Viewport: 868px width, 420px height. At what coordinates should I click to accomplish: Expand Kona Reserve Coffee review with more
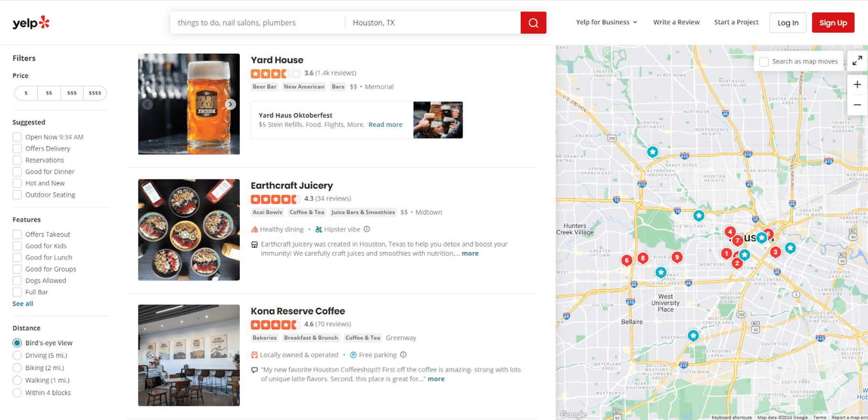click(436, 379)
